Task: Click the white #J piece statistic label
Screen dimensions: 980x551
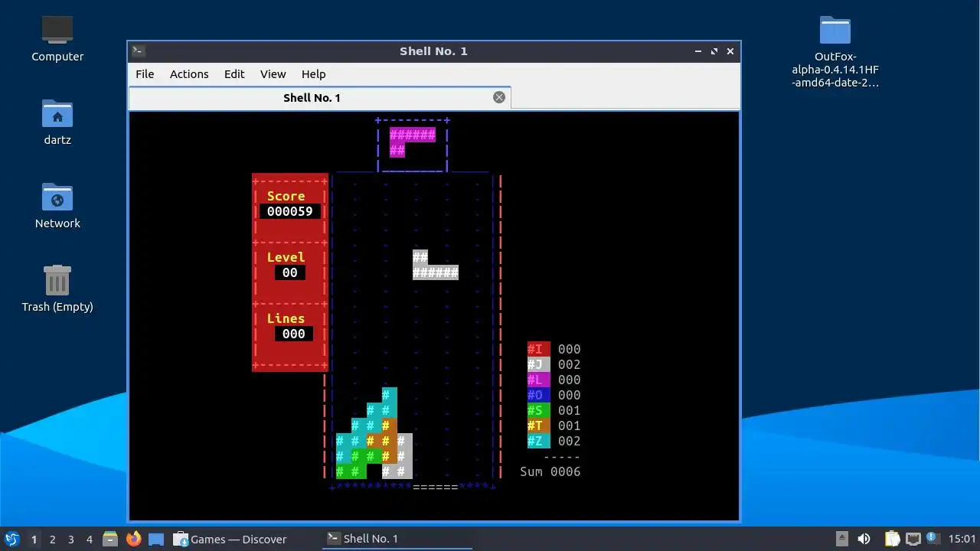Action: pyautogui.click(x=538, y=364)
